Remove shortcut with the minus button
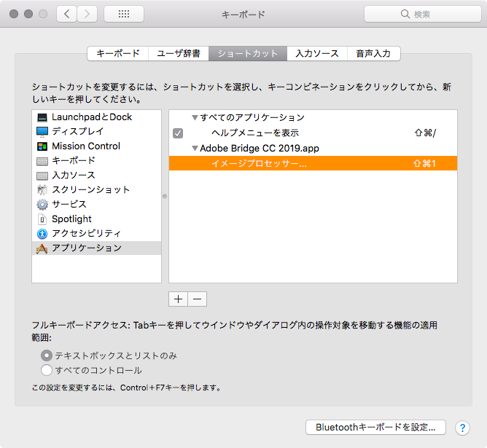Viewport: 487px width, 448px height. point(198,299)
